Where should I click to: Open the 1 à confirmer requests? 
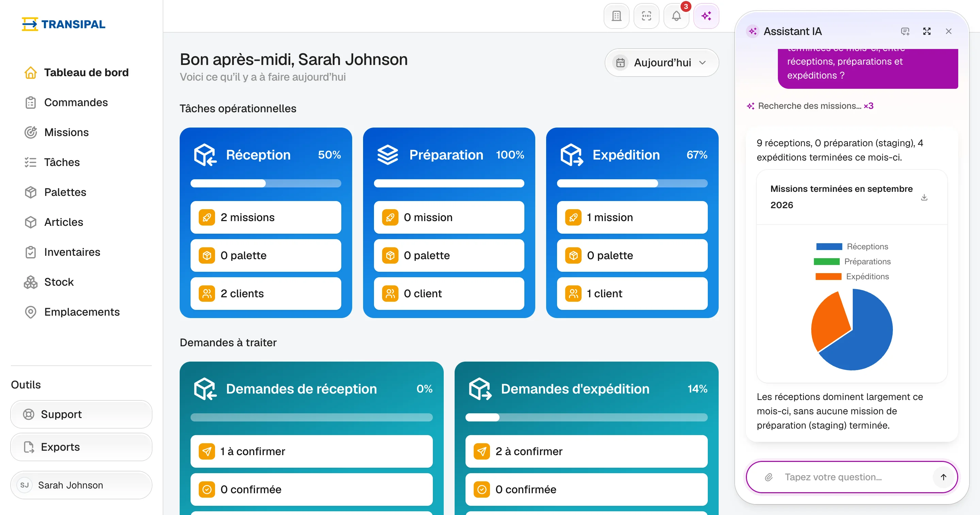(x=312, y=451)
